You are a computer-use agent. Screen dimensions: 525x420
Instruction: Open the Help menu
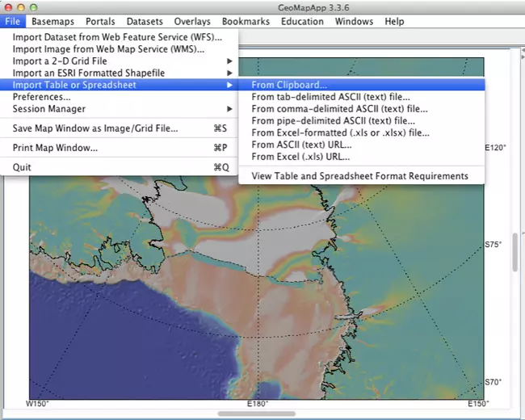pyautogui.click(x=394, y=21)
